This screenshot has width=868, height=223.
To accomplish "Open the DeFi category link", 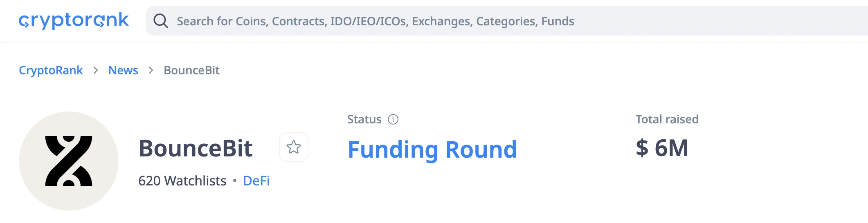I will pyautogui.click(x=256, y=181).
